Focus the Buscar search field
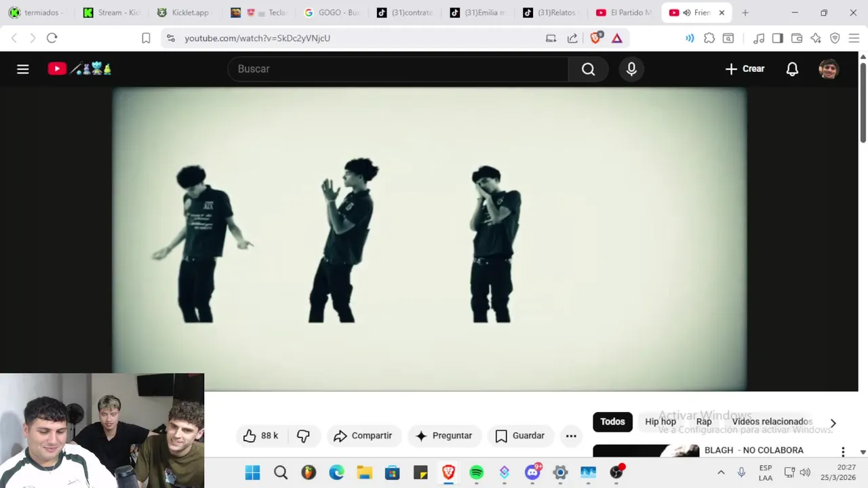Image resolution: width=868 pixels, height=488 pixels. click(398, 69)
